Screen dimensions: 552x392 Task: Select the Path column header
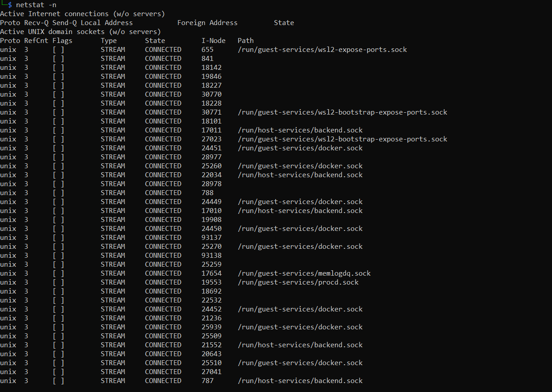(x=245, y=40)
